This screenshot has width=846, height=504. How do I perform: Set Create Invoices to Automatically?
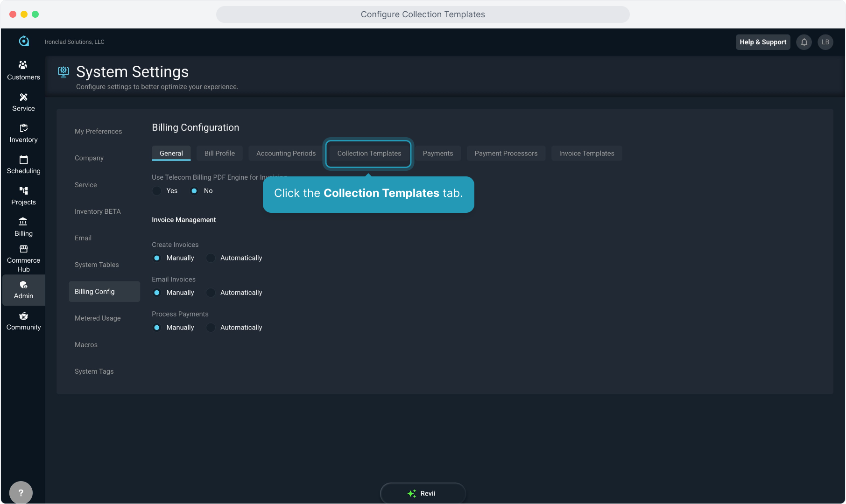[211, 258]
